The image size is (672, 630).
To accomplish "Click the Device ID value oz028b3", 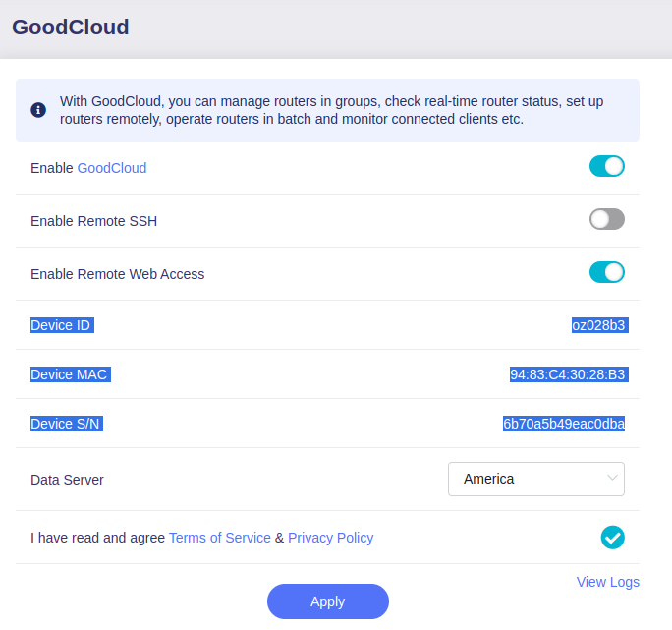I will (x=598, y=325).
